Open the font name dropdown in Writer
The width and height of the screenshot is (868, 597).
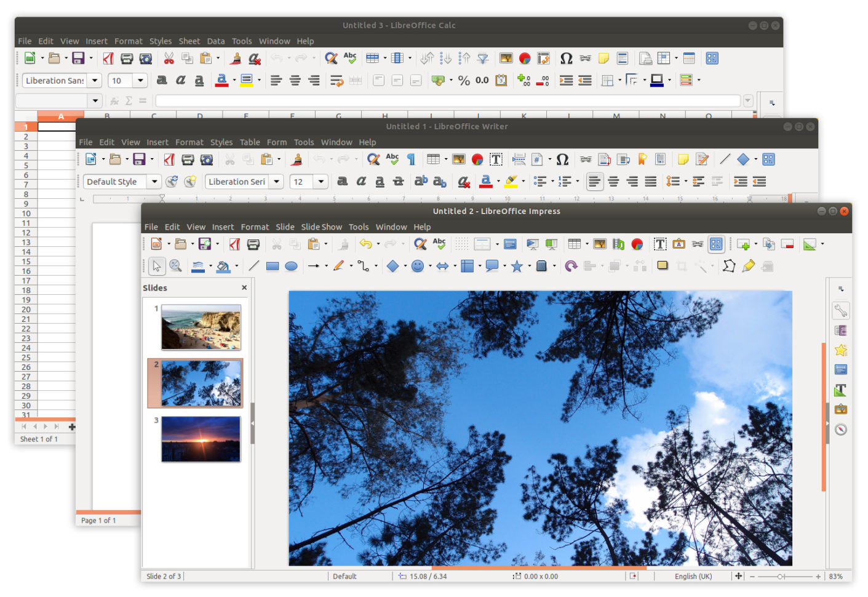[277, 182]
